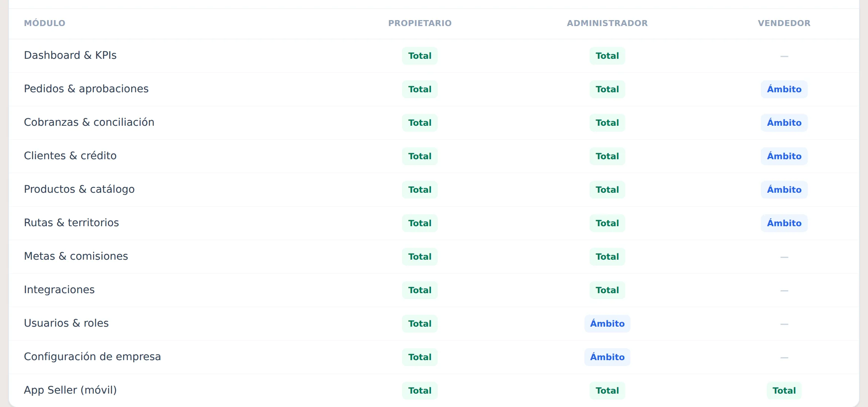
Task: Select the 'Usuarios & roles' module label
Action: [66, 323]
